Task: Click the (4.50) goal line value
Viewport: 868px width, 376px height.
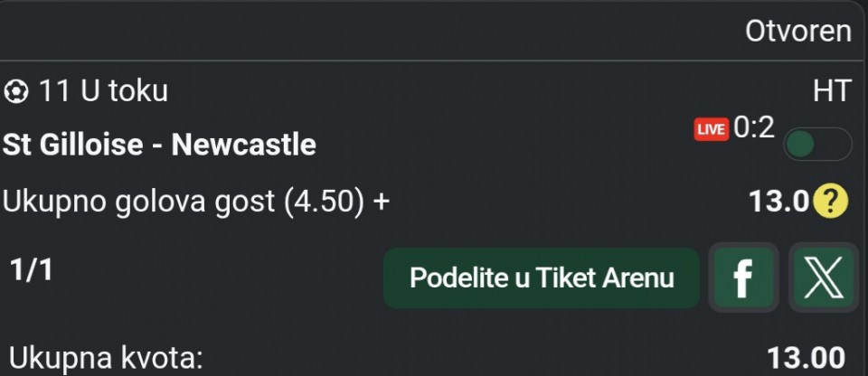Action: [325, 202]
